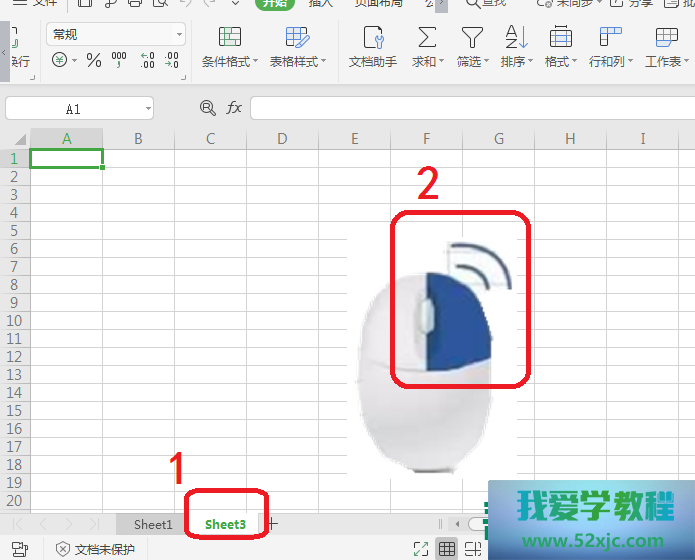Screen dimensions: 695x560
Task: Click the 文档未保护 document protection status
Action: (95, 549)
